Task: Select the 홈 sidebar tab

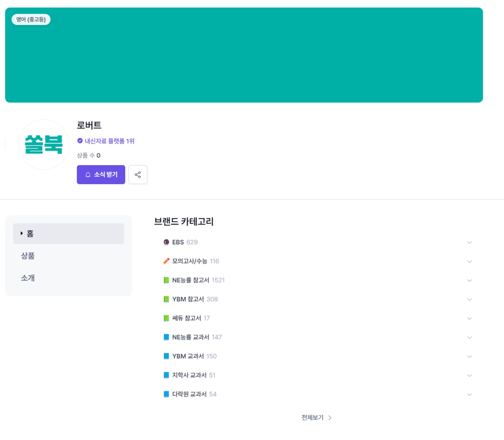Action: (68, 234)
